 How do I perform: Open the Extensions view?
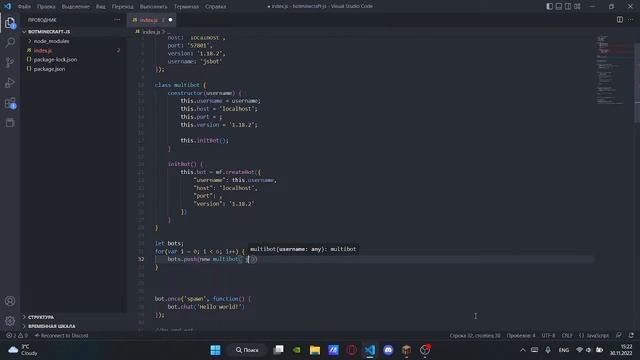10,103
